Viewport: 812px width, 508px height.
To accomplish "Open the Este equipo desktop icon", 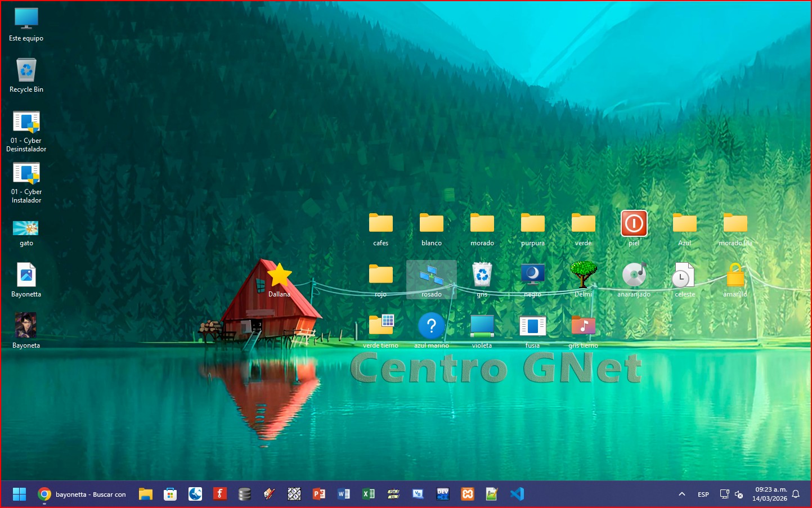I will [x=26, y=19].
